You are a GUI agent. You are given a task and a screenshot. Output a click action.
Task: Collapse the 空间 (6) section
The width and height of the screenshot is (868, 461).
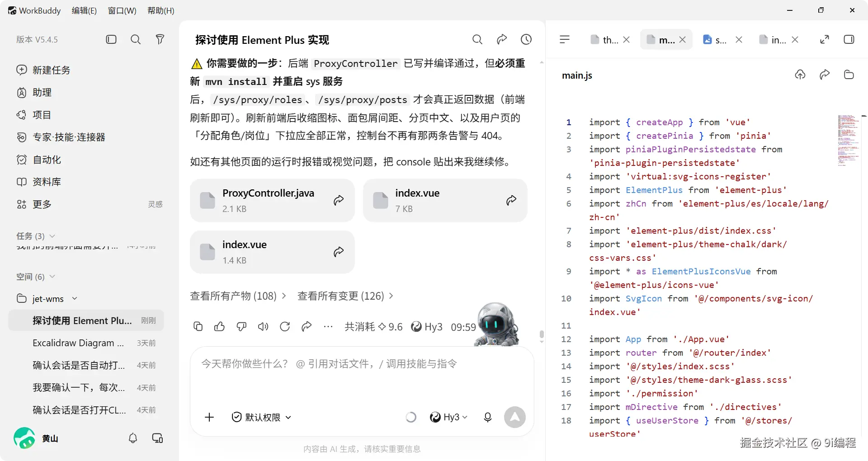click(x=36, y=277)
